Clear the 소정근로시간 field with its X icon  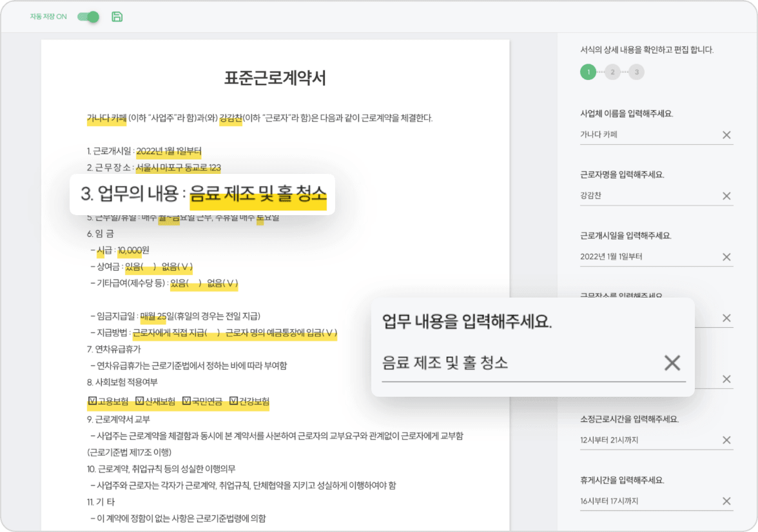726,440
